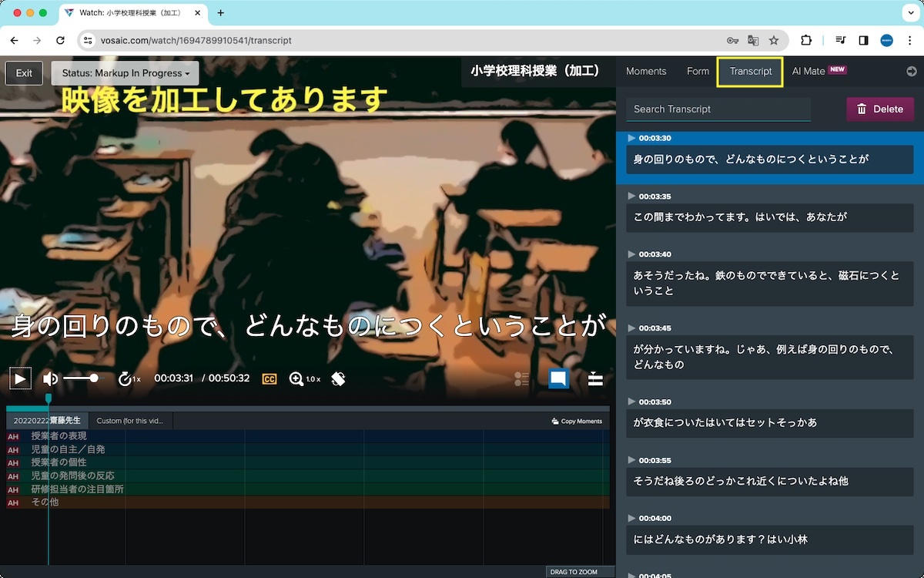
Task: Click the zoom magnifier icon in the player
Action: [295, 378]
